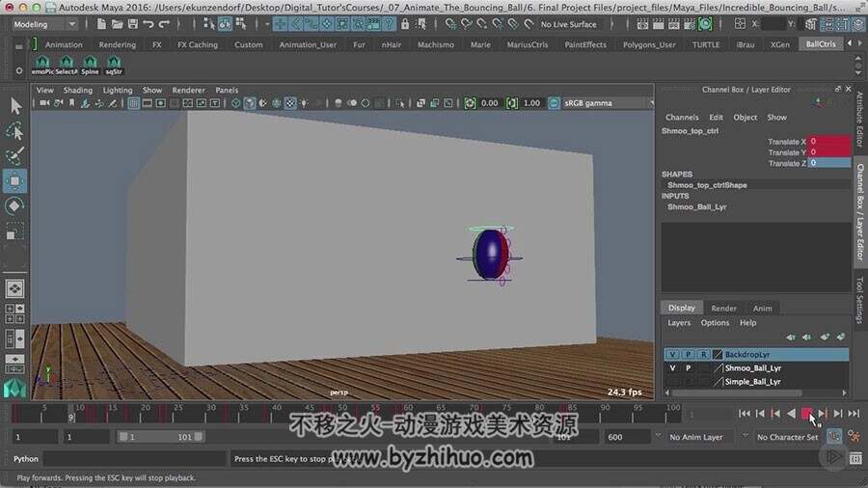The height and width of the screenshot is (488, 868).
Task: Toggle reference R of BackdropLyr
Action: point(703,354)
